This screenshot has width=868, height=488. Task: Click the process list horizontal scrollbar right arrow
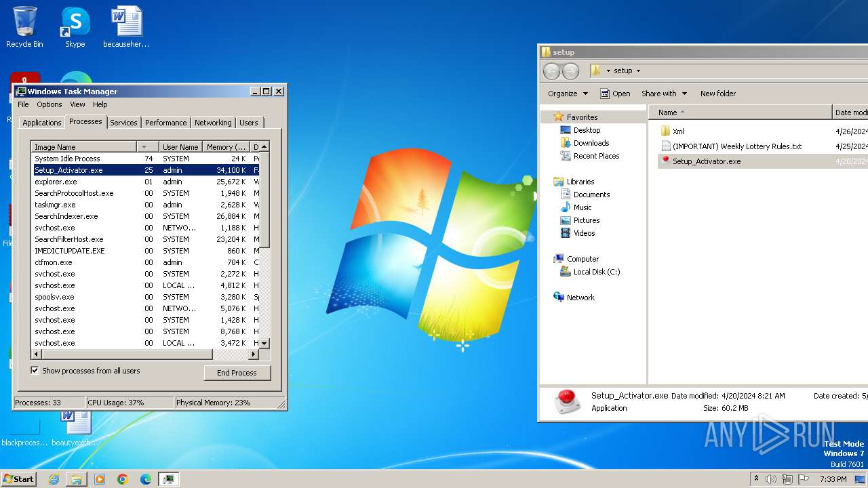tap(254, 354)
